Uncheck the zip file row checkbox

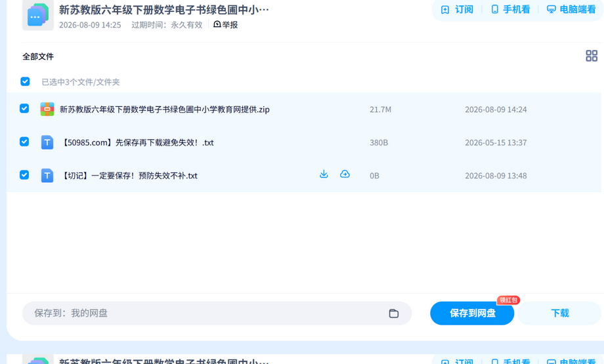(24, 108)
